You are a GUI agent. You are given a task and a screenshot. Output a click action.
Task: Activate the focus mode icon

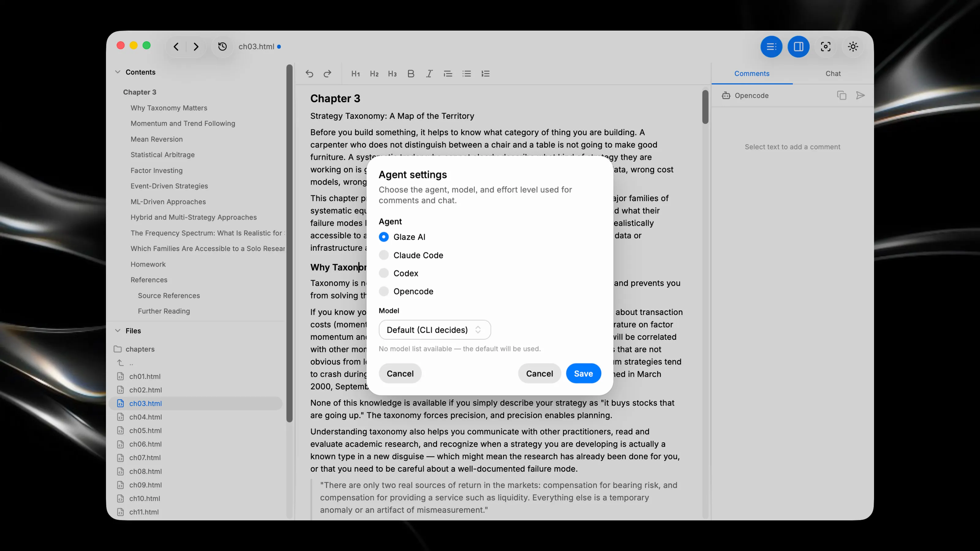coord(826,47)
